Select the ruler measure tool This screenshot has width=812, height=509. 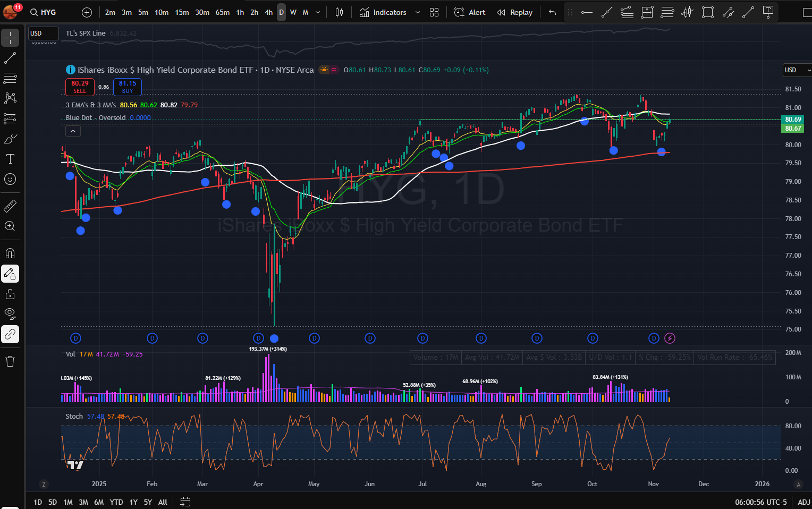click(x=10, y=206)
